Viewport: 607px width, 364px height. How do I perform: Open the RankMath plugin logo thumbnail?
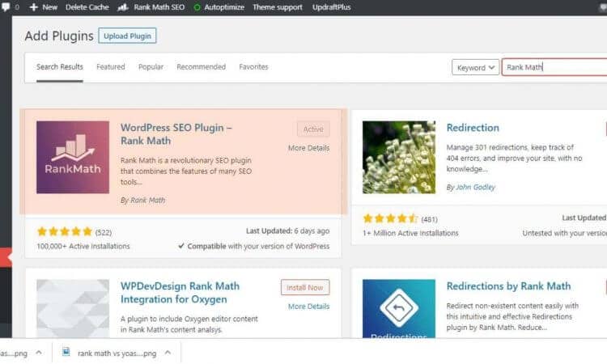(73, 157)
